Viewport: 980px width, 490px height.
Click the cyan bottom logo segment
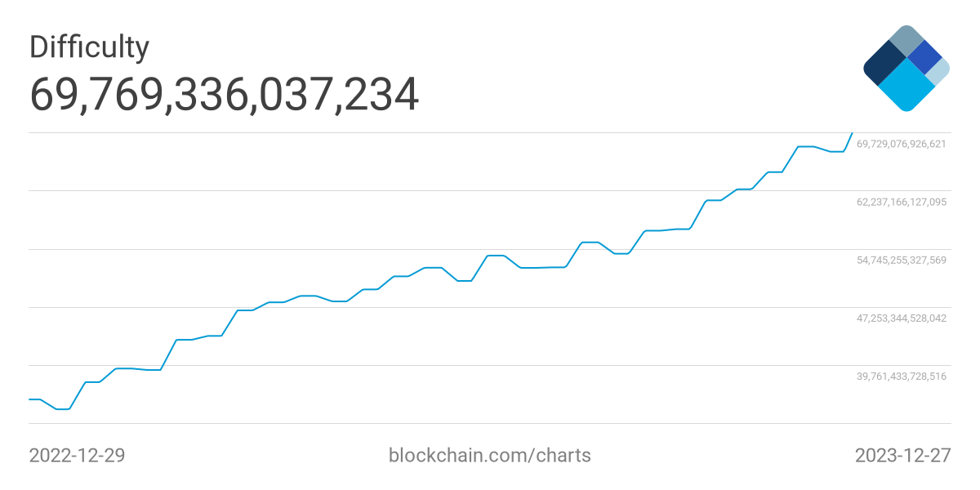tap(906, 87)
